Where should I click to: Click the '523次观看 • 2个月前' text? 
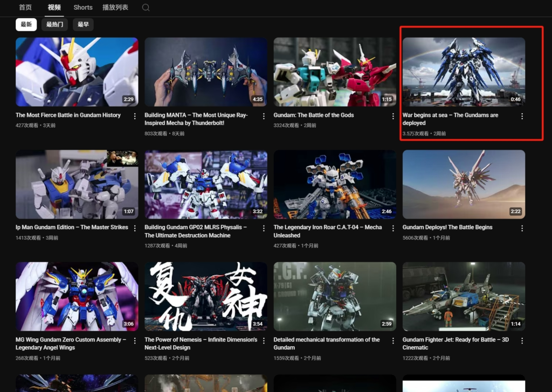[167, 358]
